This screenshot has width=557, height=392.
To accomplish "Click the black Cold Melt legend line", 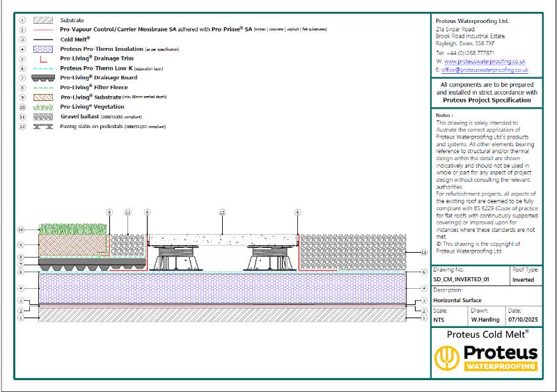I will (x=44, y=40).
